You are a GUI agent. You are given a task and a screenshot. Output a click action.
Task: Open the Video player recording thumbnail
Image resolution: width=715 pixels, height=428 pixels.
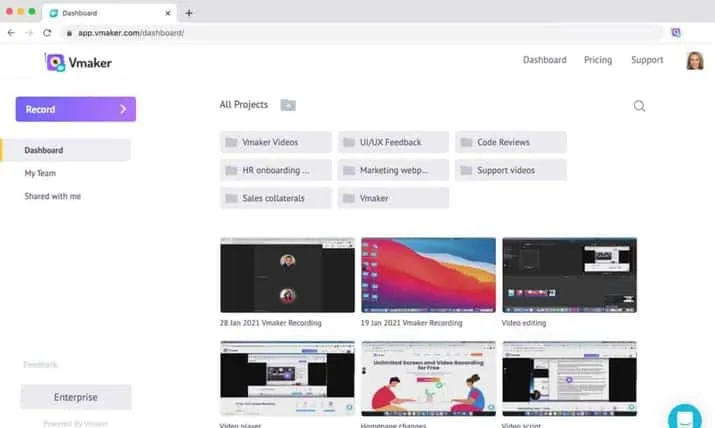click(x=287, y=378)
